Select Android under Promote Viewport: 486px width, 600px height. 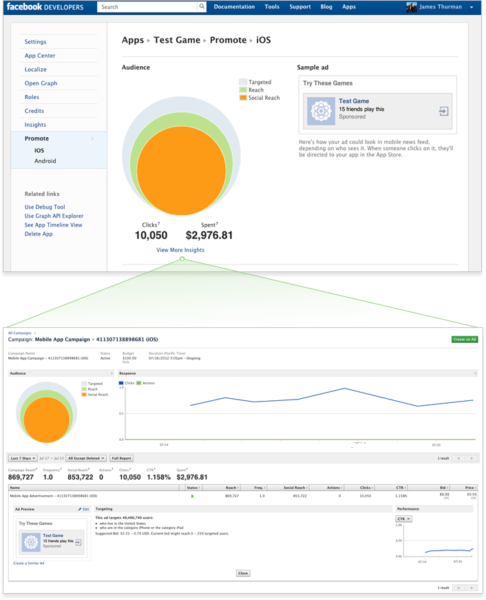[45, 161]
